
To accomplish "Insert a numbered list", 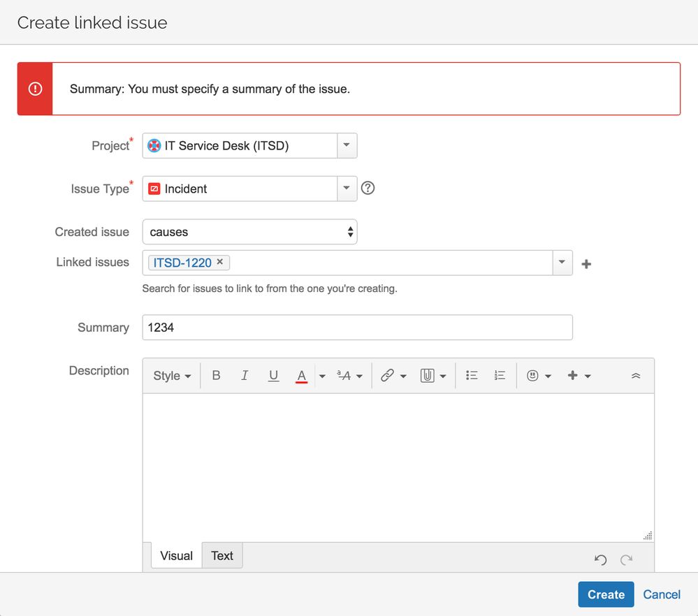I will [500, 376].
